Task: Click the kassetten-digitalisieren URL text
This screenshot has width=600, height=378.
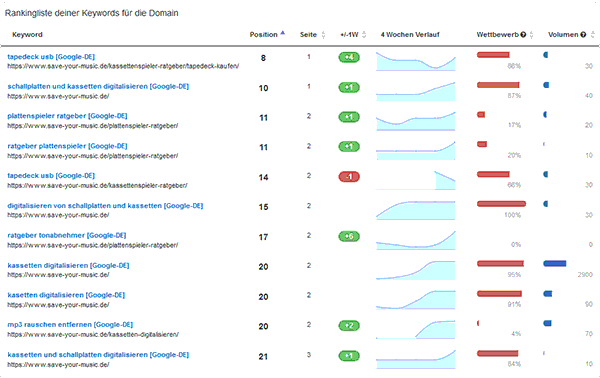Action: (93, 334)
